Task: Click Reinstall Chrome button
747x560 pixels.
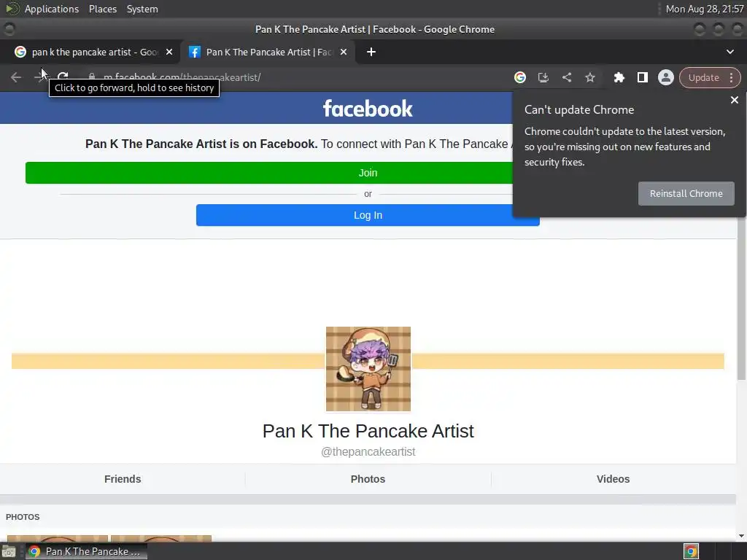Action: pos(686,193)
